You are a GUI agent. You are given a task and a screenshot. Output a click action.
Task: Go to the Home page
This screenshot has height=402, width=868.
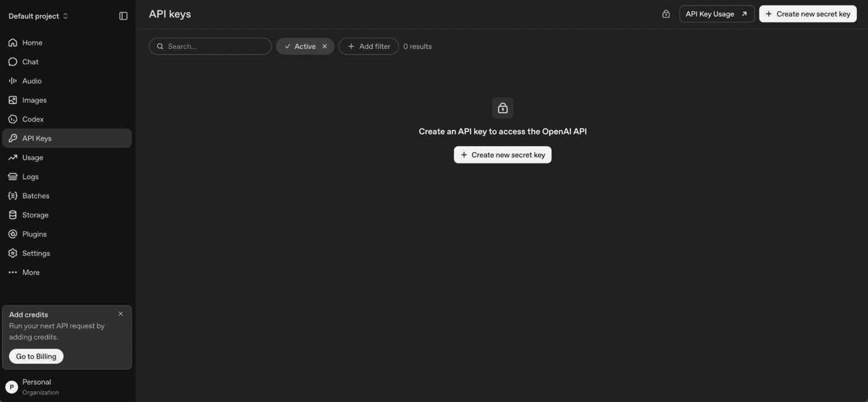[67, 43]
